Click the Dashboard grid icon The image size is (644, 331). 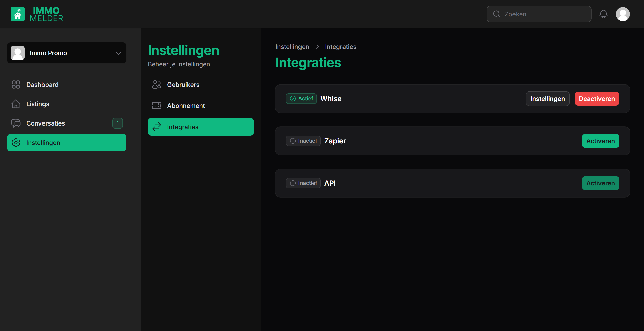coord(16,85)
